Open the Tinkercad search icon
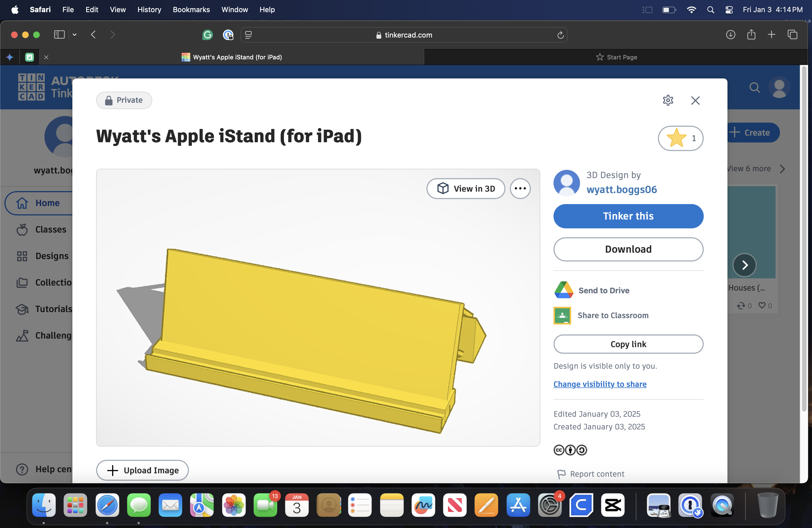This screenshot has width=812, height=528. (x=754, y=88)
